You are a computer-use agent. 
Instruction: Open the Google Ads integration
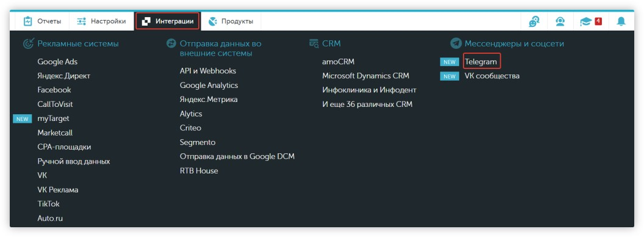tap(57, 62)
